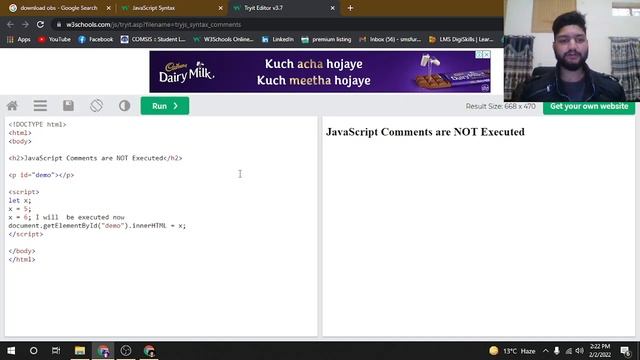Open the clock showing 2:22 PM

[x=600, y=351]
